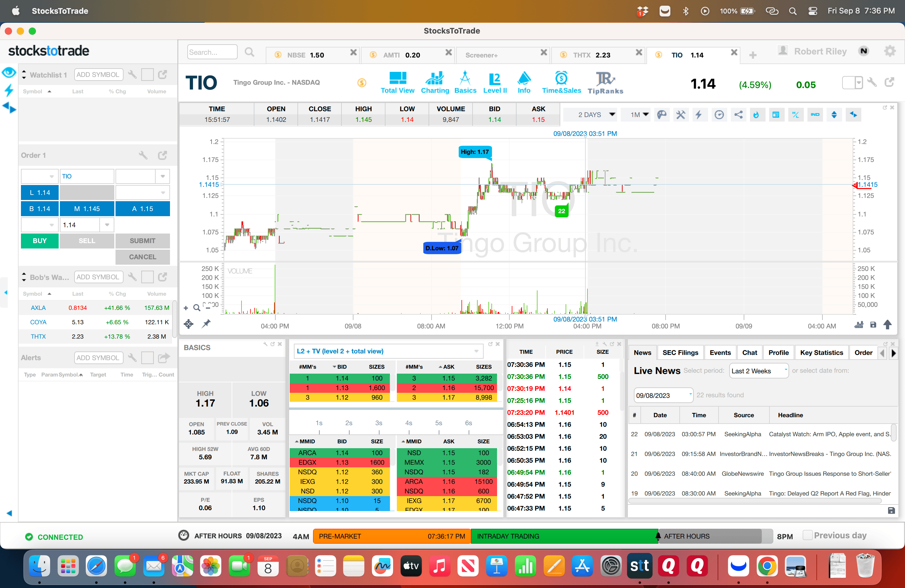Switch to the SEC Filings tab

tap(680, 353)
